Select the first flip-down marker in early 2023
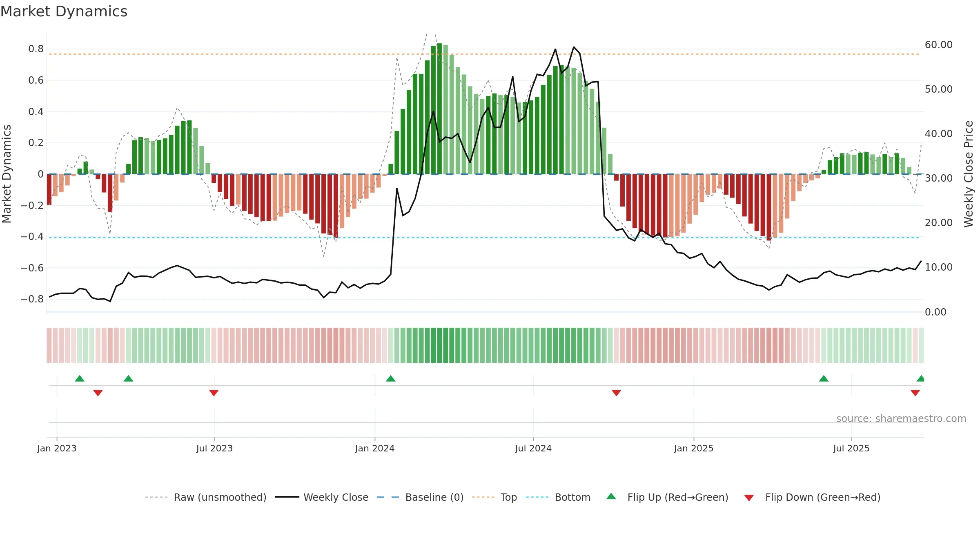 click(98, 393)
